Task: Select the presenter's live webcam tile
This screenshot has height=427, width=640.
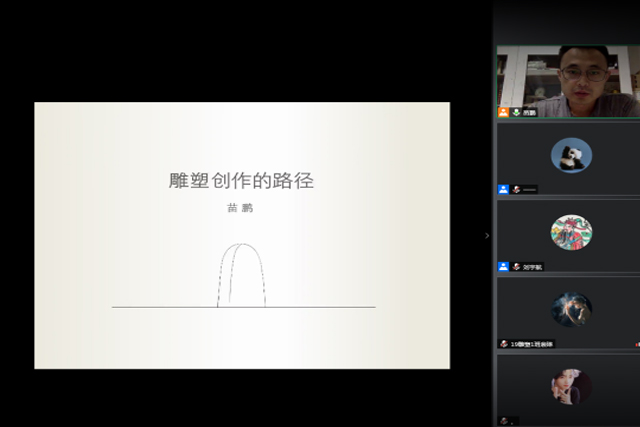Action: (568, 78)
